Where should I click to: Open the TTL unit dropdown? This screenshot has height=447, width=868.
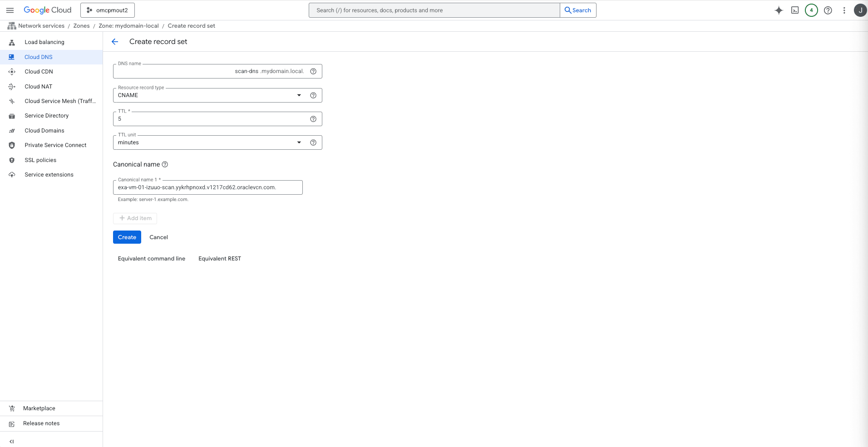coord(299,142)
